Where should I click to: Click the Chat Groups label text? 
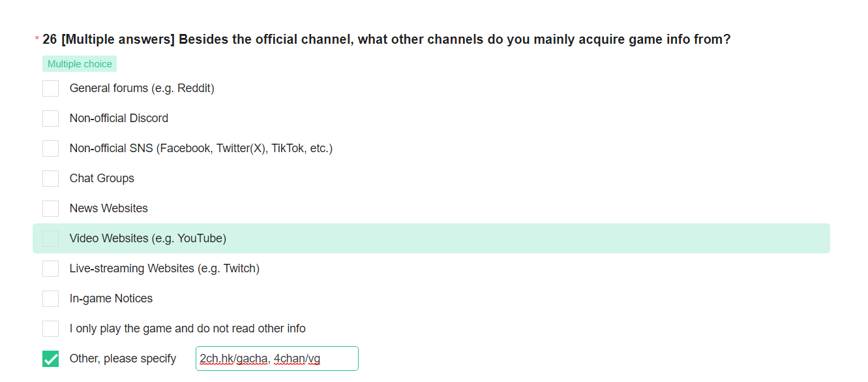coord(102,178)
